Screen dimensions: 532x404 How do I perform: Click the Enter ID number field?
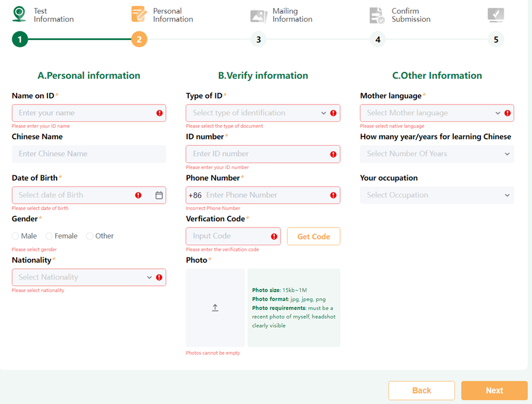(x=258, y=154)
